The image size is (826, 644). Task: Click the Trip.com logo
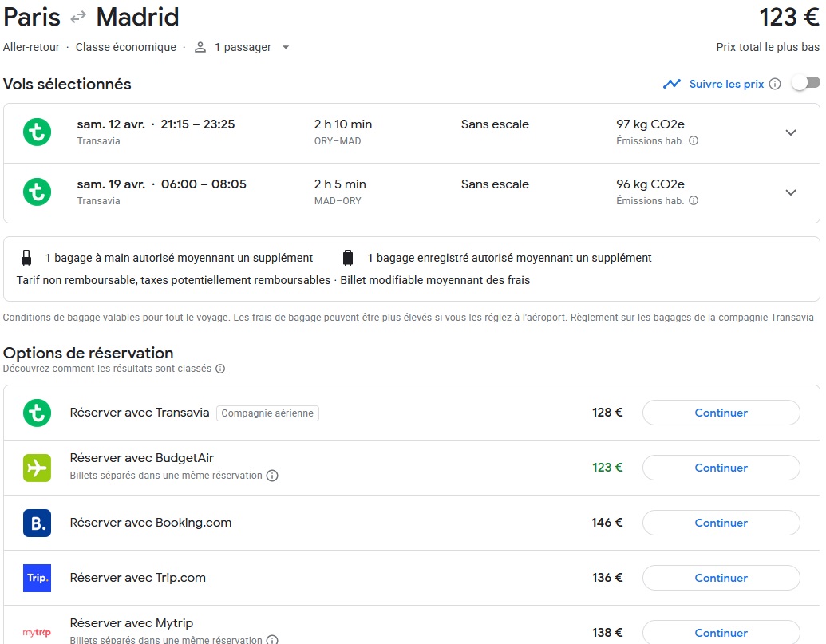37,578
